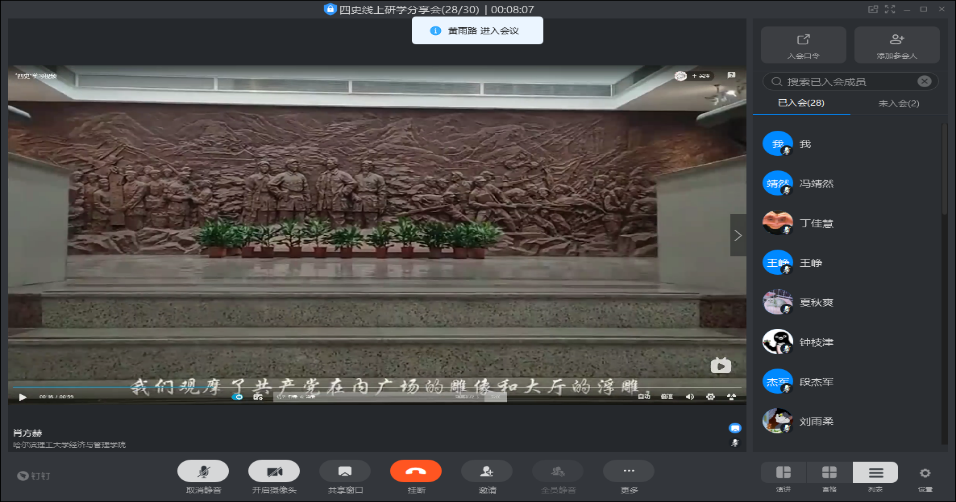Clear the member search box with X

tap(924, 82)
